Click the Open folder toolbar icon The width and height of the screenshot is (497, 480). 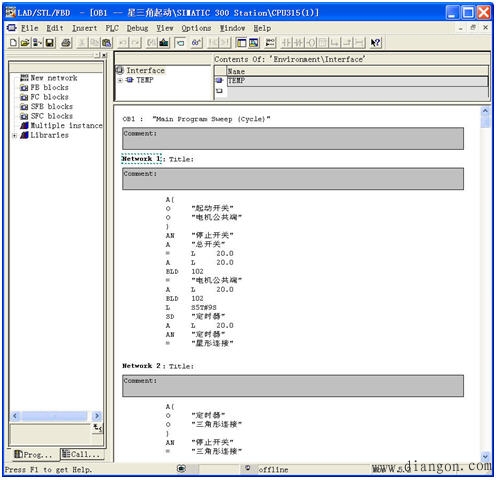[x=25, y=43]
